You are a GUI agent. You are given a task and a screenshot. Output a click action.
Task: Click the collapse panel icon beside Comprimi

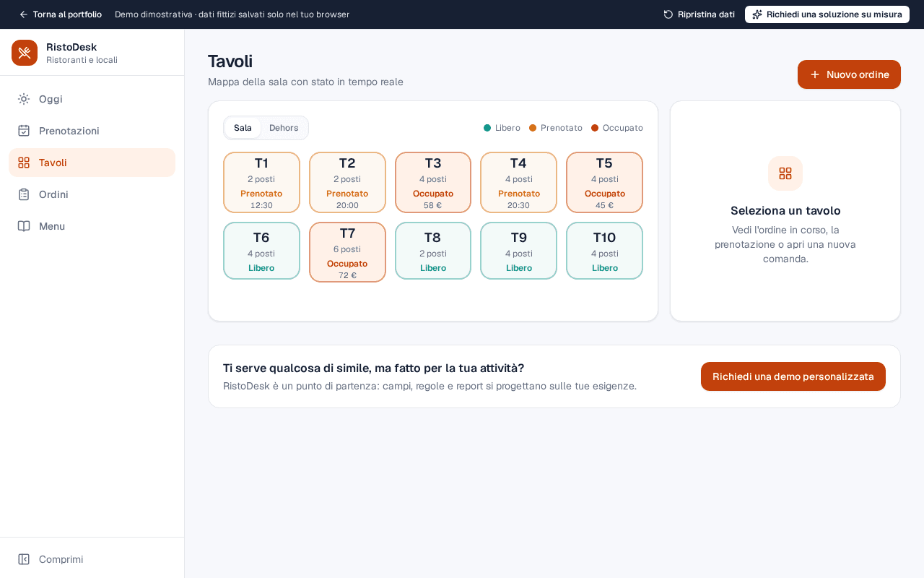coord(24,559)
